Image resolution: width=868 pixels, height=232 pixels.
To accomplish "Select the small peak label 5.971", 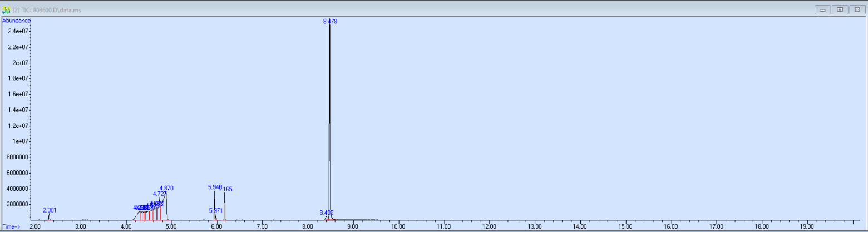I will coord(216,211).
